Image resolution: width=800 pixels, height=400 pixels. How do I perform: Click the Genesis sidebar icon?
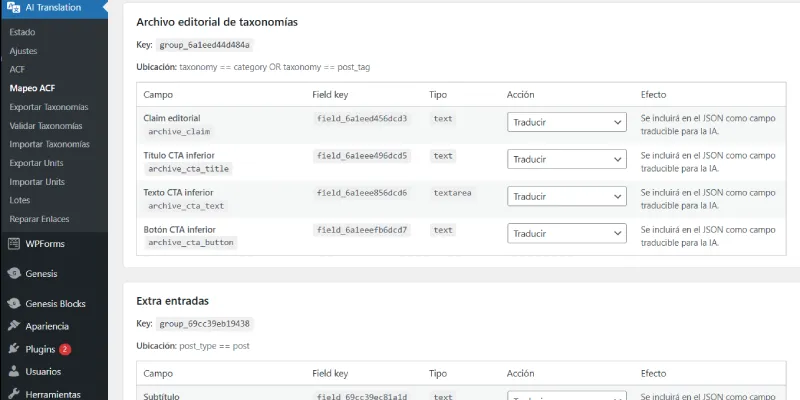(x=14, y=273)
